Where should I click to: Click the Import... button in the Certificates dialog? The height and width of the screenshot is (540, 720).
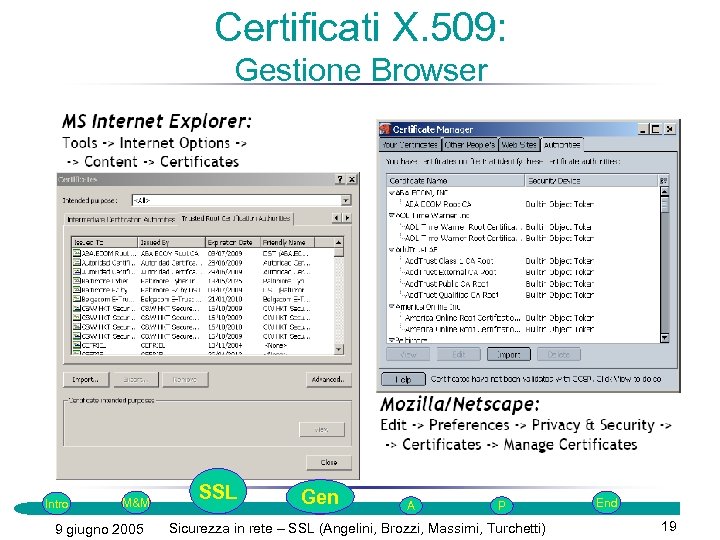86,380
